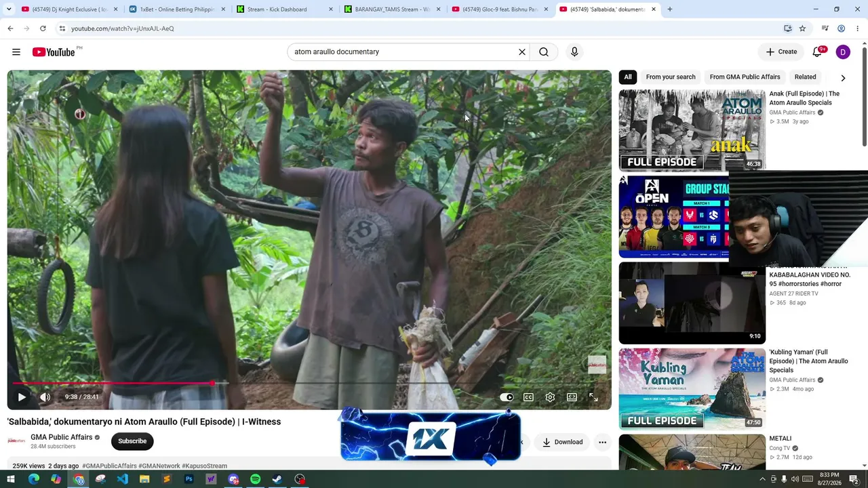Reload the current page
The height and width of the screenshot is (488, 868).
coord(43,28)
